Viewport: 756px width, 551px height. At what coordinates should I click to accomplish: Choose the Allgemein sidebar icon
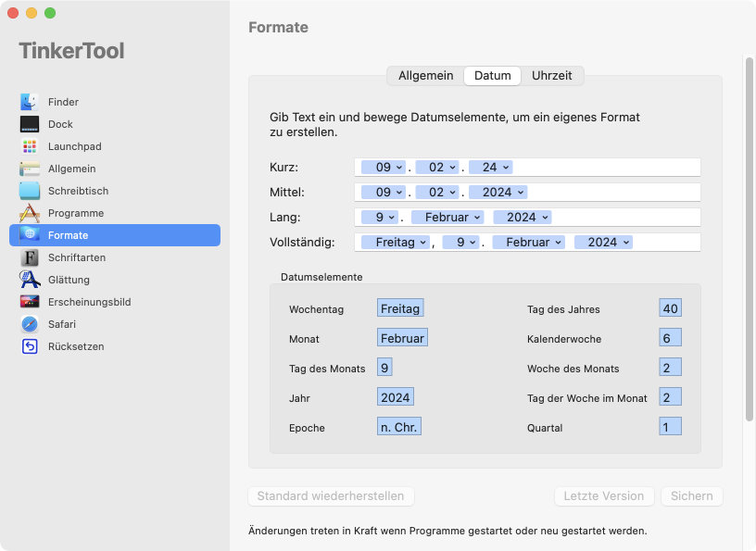click(30, 169)
